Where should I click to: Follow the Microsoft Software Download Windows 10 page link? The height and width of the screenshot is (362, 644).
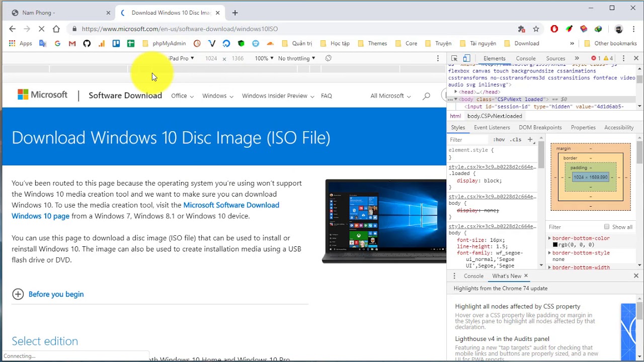pyautogui.click(x=145, y=211)
